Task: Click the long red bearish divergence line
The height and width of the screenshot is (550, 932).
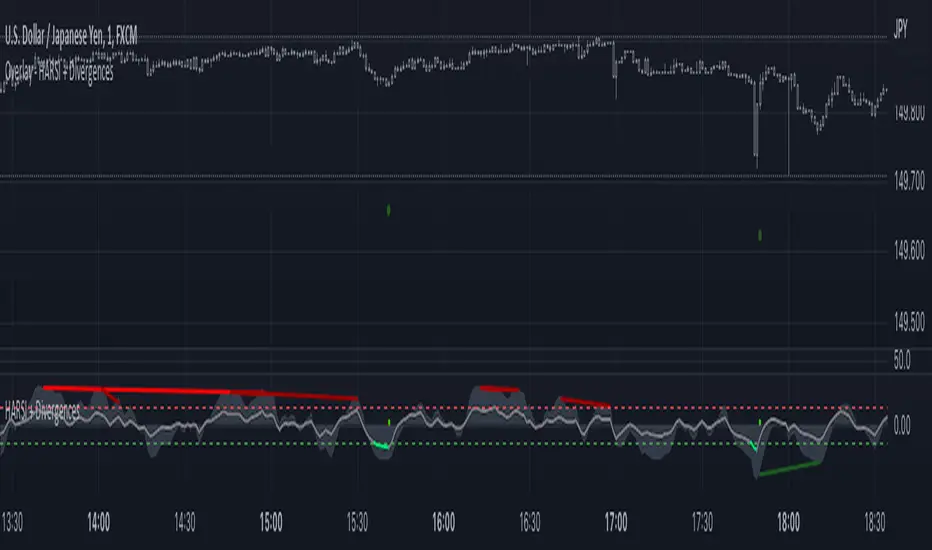Action: pos(200,392)
